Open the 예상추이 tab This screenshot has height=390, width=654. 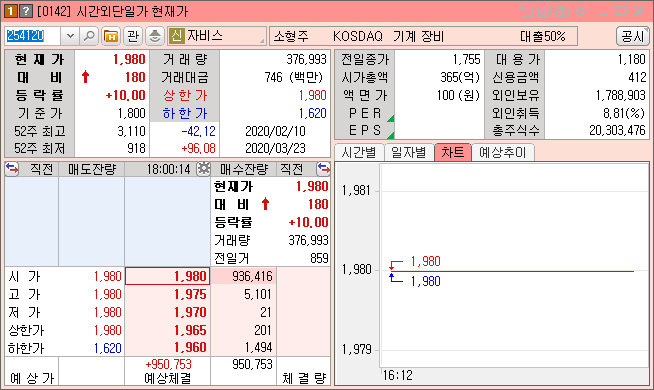[503, 152]
